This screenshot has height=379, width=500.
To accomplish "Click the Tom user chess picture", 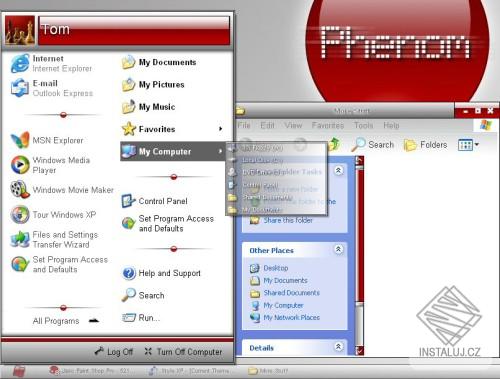I will pos(20,30).
